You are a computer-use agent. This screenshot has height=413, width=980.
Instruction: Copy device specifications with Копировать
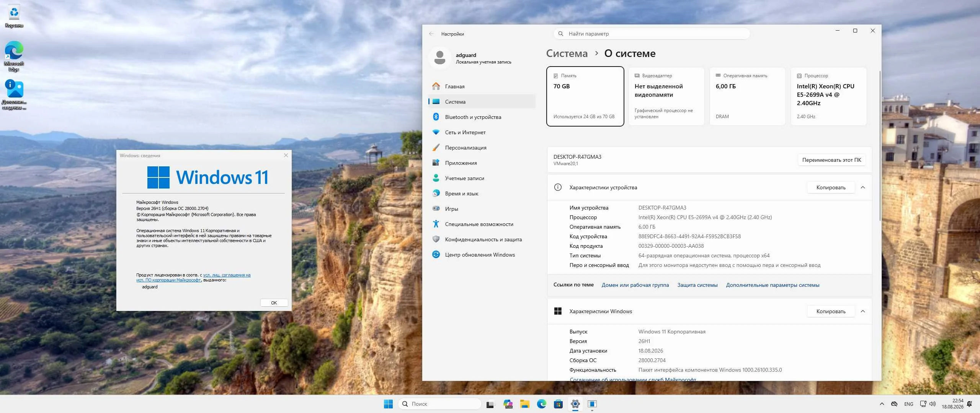(831, 187)
